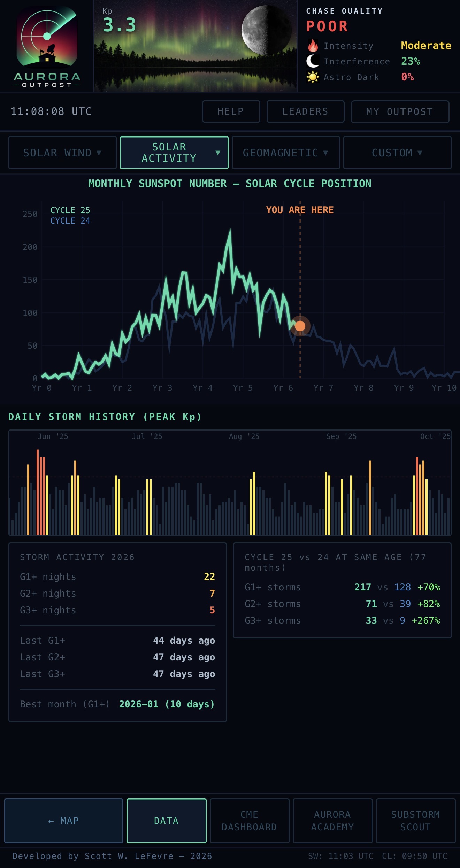
Task: Click the Daily Storm History heading
Action: (x=105, y=417)
